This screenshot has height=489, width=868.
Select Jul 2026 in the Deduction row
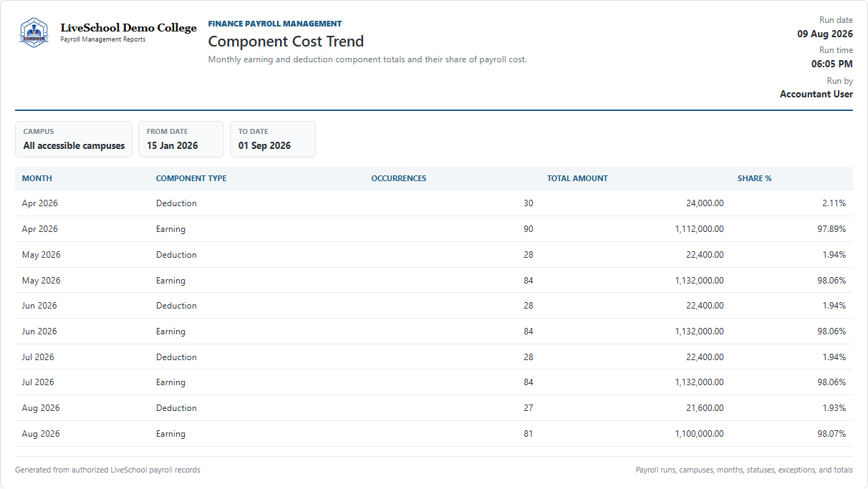click(x=39, y=357)
